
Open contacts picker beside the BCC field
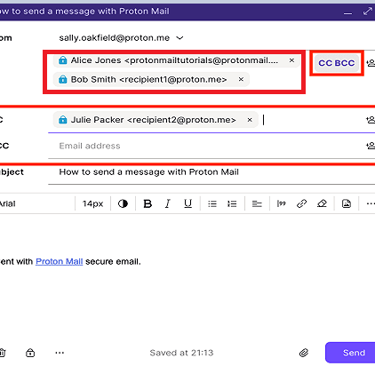click(x=371, y=145)
